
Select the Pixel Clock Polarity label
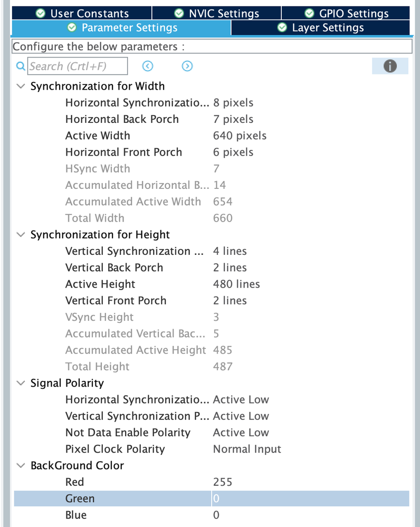[x=116, y=449]
